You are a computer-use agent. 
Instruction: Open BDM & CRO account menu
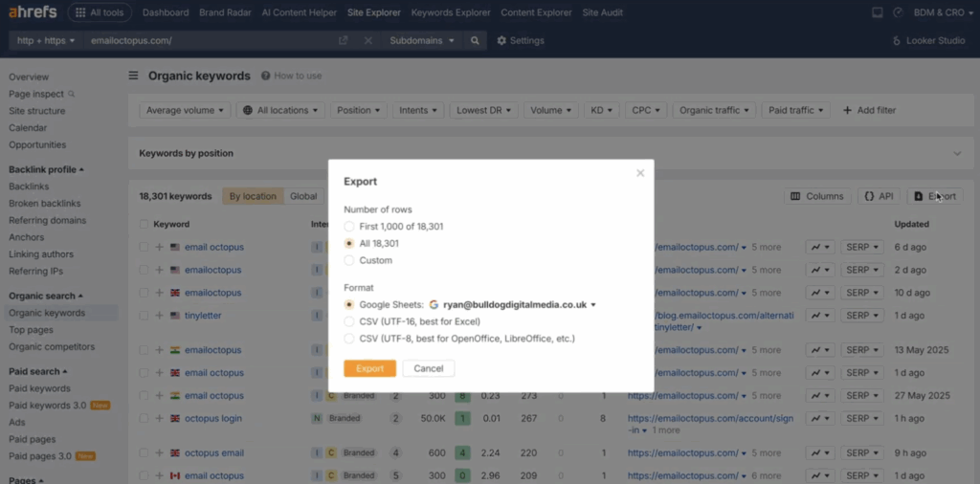(943, 12)
